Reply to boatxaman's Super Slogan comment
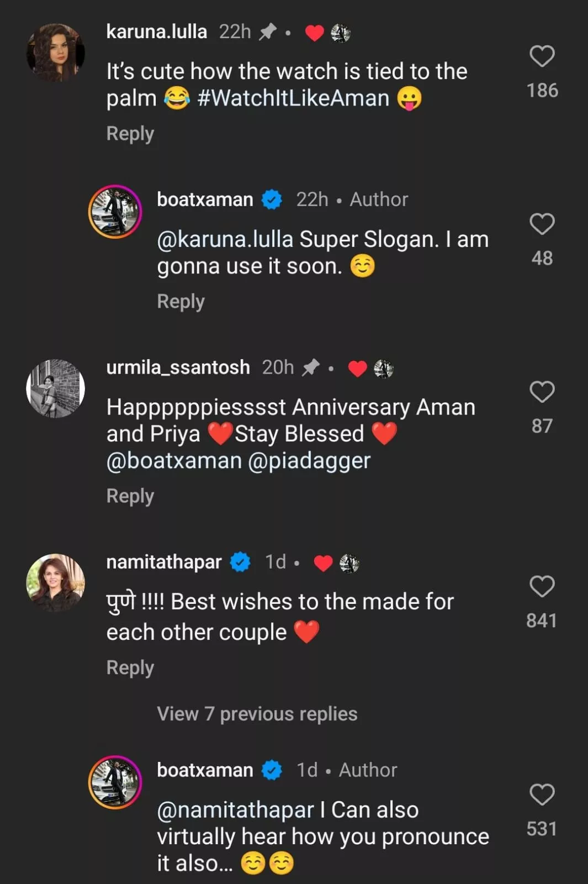 point(181,302)
